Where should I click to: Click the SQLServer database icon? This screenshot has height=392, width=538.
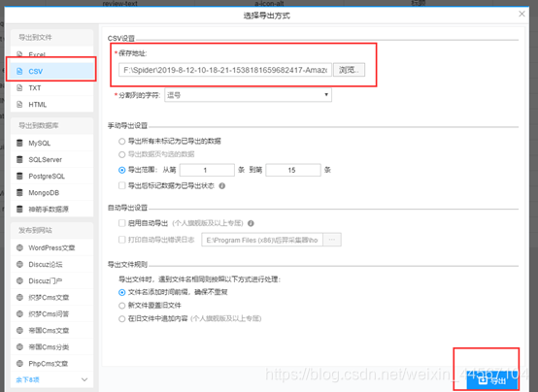click(x=19, y=159)
